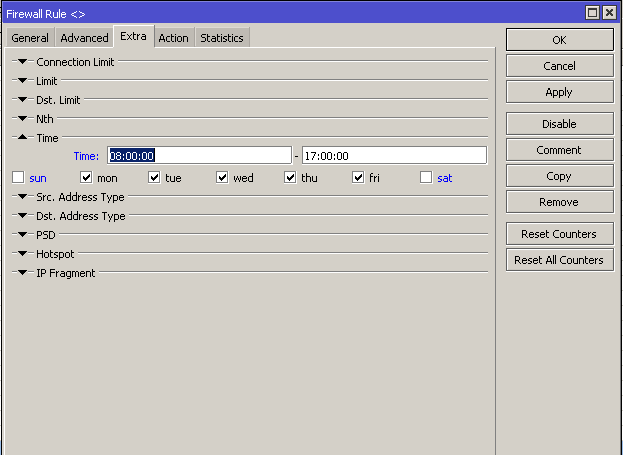This screenshot has width=623, height=455.
Task: Apply the firewall rule changes
Action: (559, 92)
